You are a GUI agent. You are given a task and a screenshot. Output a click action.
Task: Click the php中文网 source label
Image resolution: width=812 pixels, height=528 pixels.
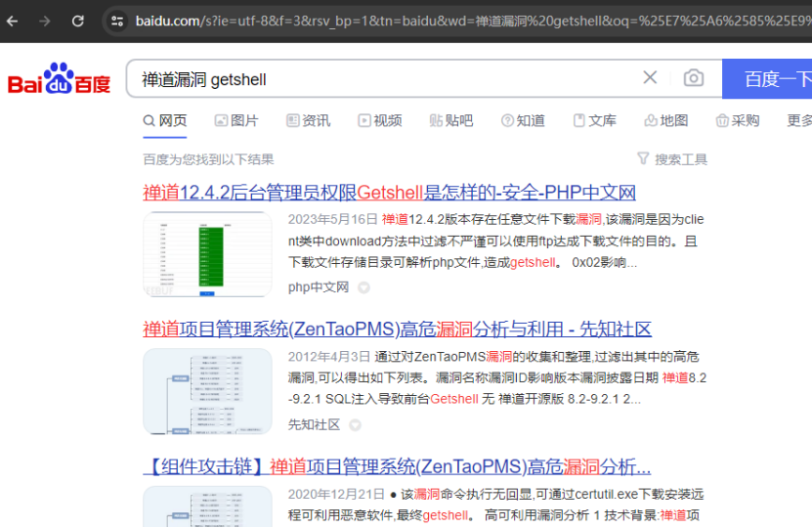[319, 287]
